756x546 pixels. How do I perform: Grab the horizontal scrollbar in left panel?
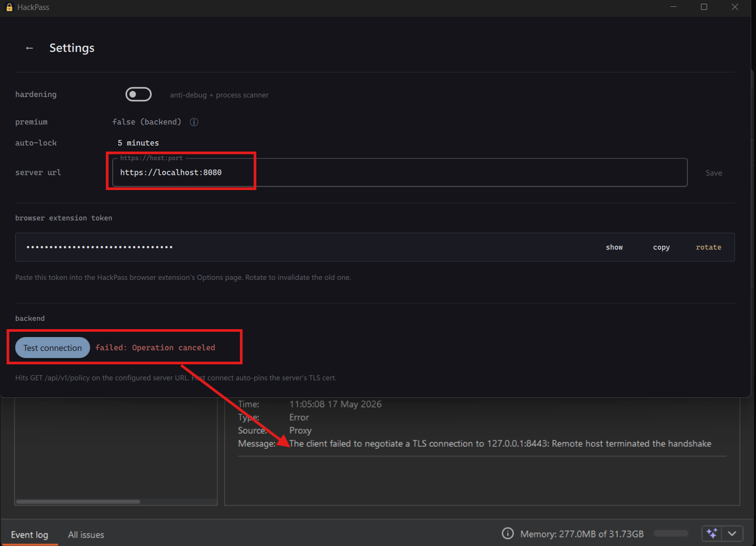tap(78, 501)
